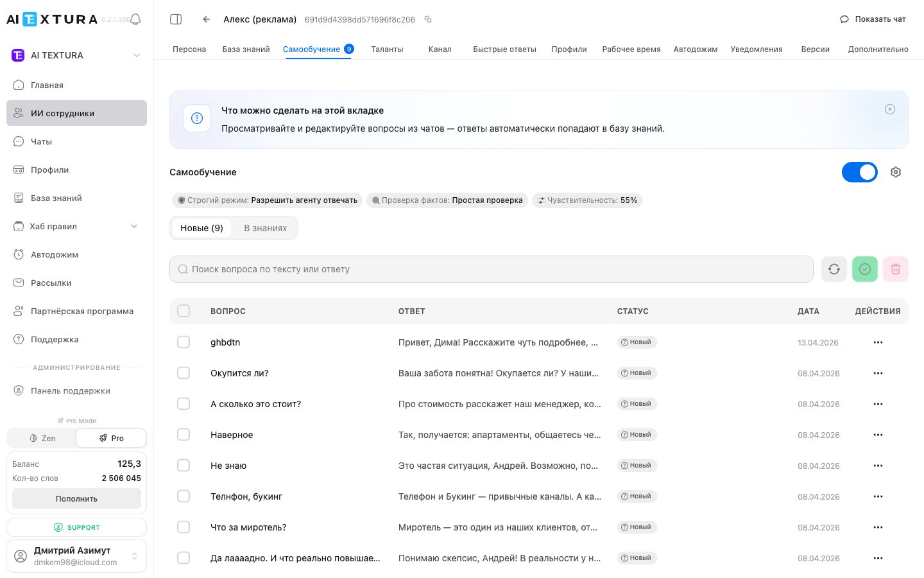
Task: Select the Новые (9) sub-tab
Action: click(201, 228)
